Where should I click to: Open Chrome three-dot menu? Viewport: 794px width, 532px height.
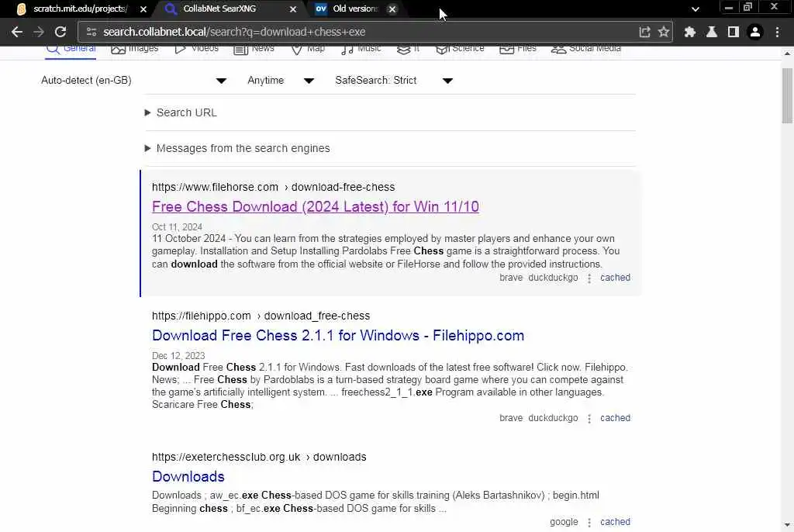pos(777,32)
